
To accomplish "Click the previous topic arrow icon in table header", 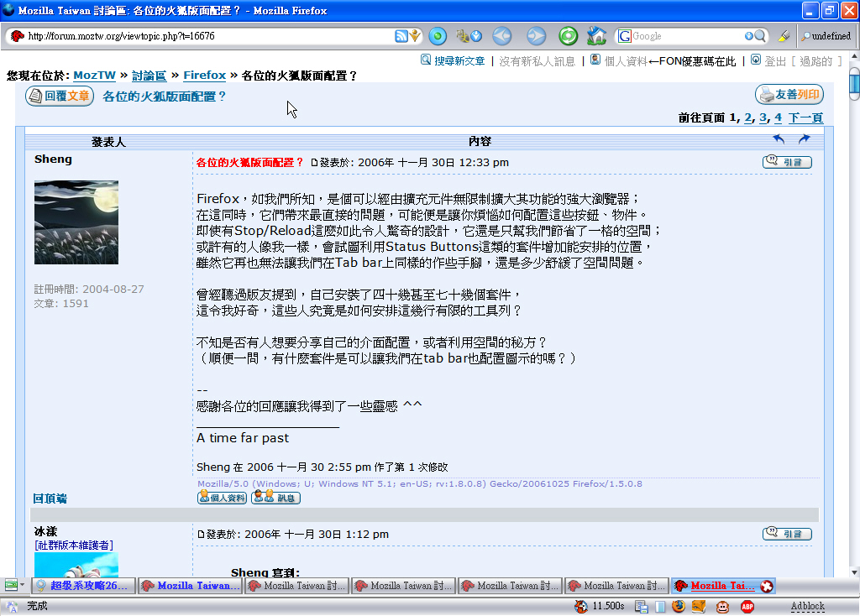I will click(779, 139).
